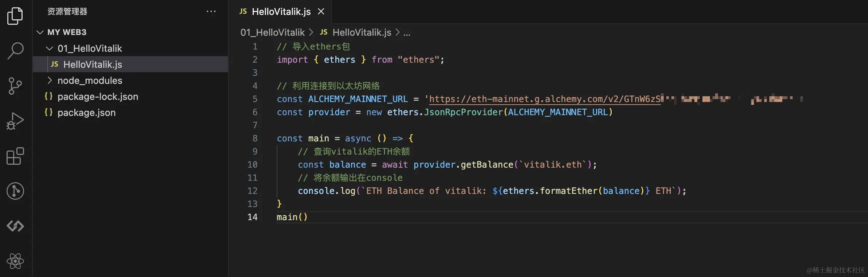Open the code brackets icon in activity bar

[x=15, y=226]
